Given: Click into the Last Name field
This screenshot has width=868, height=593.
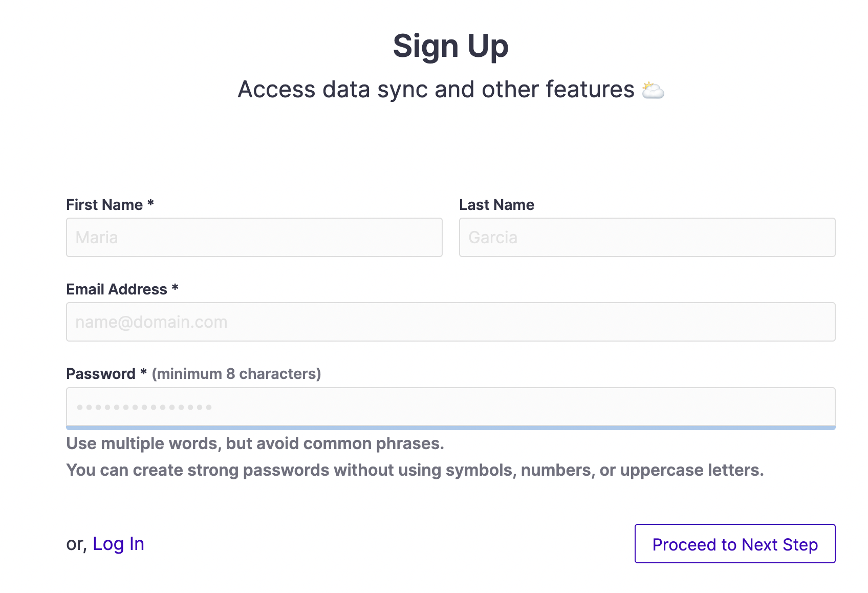Looking at the screenshot, I should point(647,238).
